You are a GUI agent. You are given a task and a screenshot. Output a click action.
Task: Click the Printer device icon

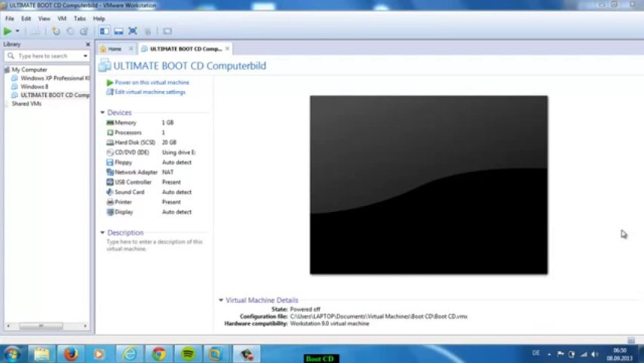pyautogui.click(x=110, y=202)
